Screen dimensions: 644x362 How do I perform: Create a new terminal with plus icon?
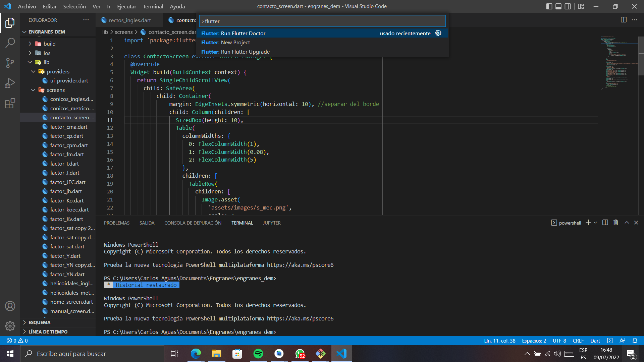[588, 223]
